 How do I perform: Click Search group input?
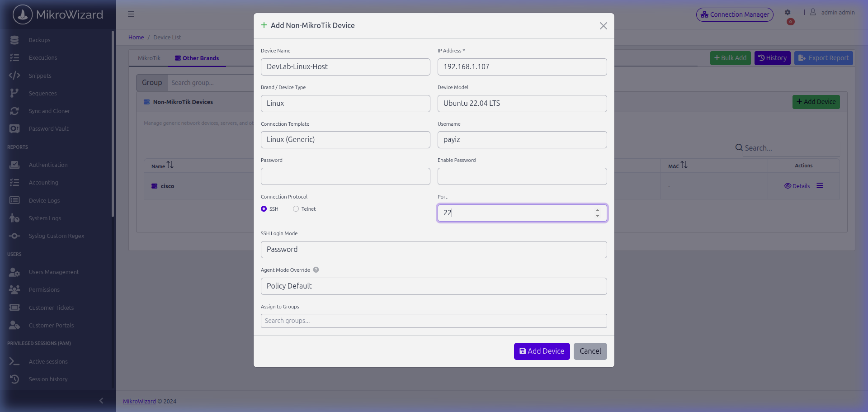pos(211,83)
